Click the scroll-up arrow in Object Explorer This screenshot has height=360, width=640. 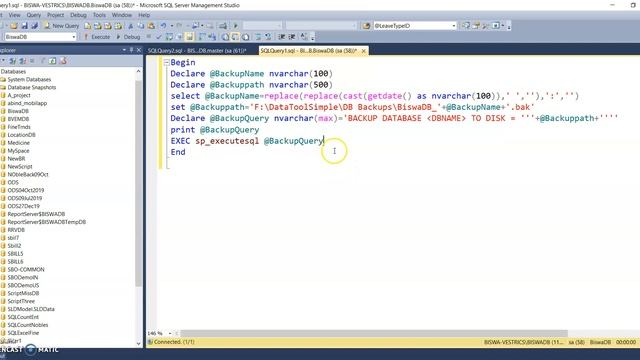[x=138, y=71]
